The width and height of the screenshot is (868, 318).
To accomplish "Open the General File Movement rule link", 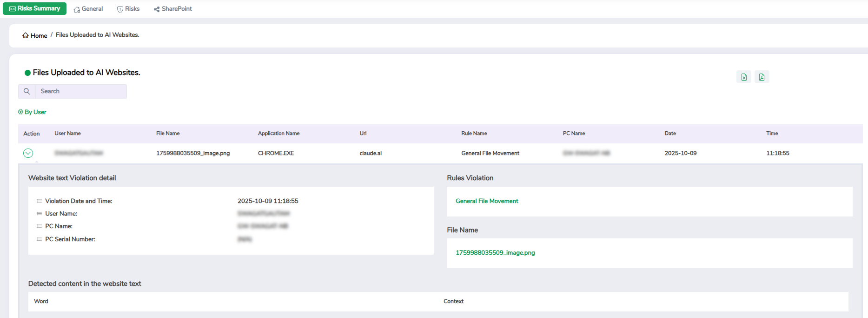I will coord(487,201).
